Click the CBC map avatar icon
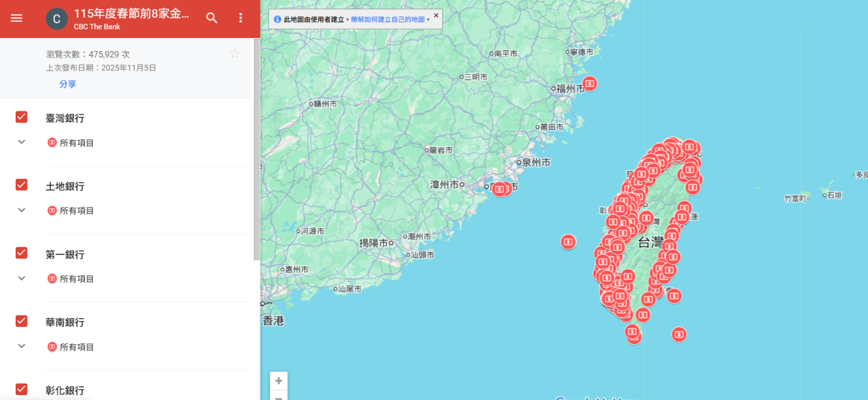 point(57,18)
